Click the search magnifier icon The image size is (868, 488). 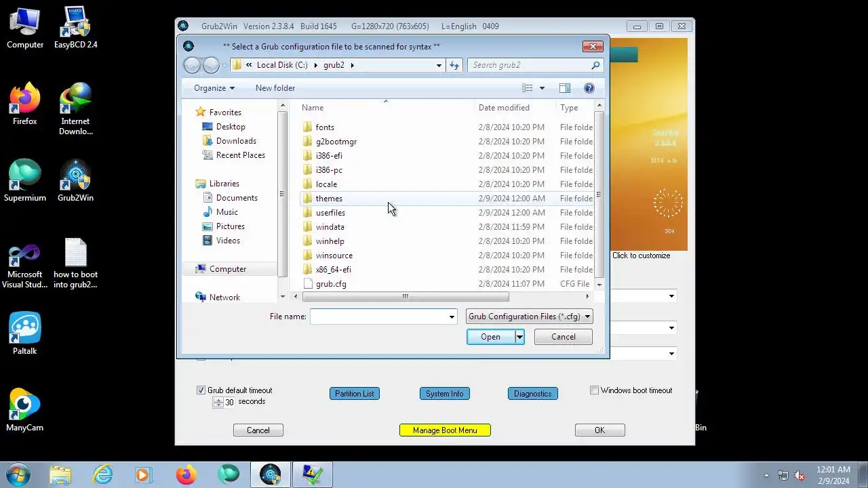click(595, 65)
